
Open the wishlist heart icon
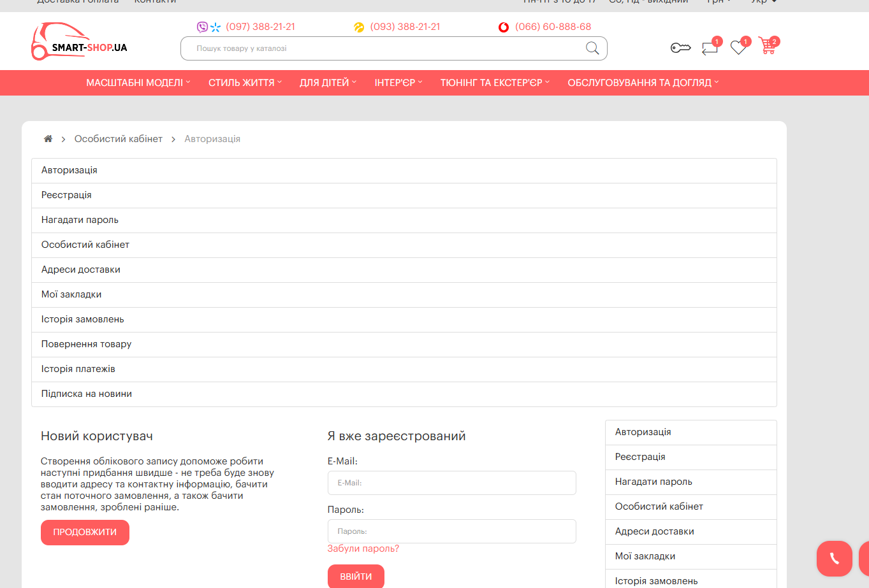tap(738, 48)
